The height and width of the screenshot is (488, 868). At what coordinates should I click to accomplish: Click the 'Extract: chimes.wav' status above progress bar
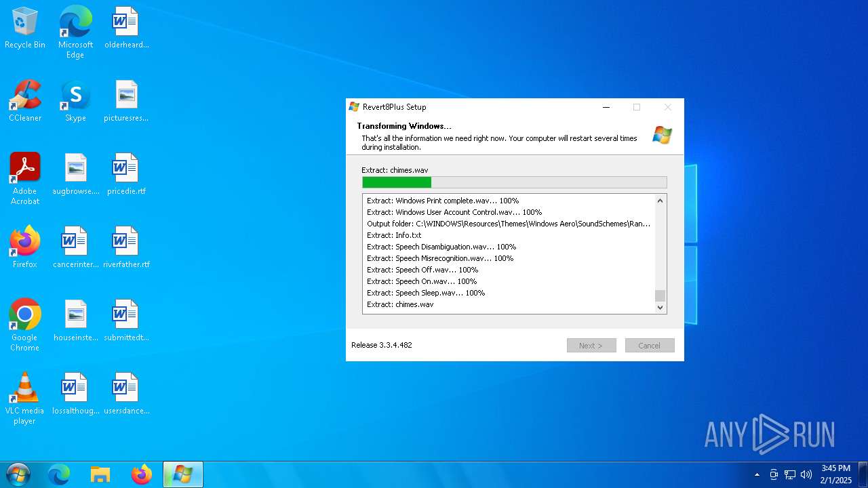pyautogui.click(x=395, y=170)
